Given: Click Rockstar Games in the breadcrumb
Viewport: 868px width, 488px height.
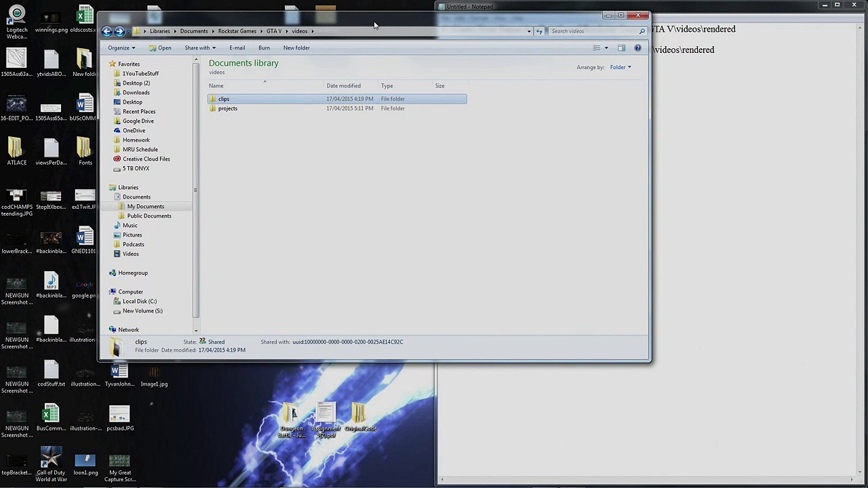Looking at the screenshot, I should tap(237, 31).
